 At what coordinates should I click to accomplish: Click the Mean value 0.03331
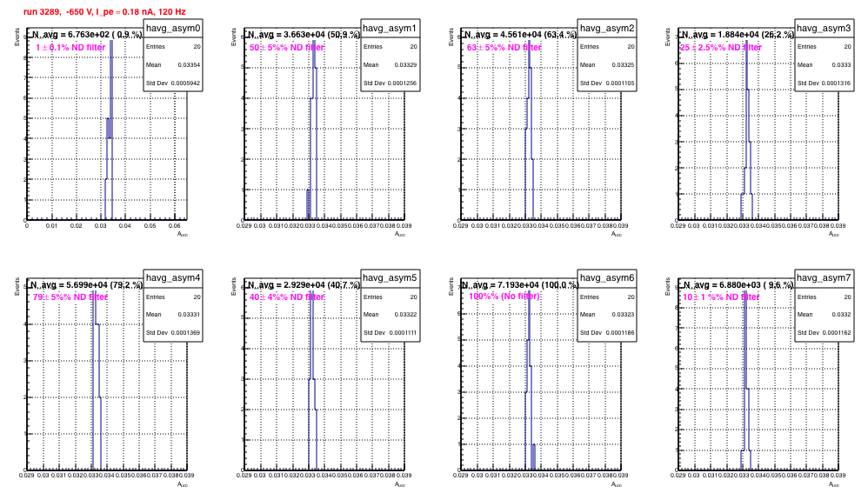pyautogui.click(x=189, y=315)
